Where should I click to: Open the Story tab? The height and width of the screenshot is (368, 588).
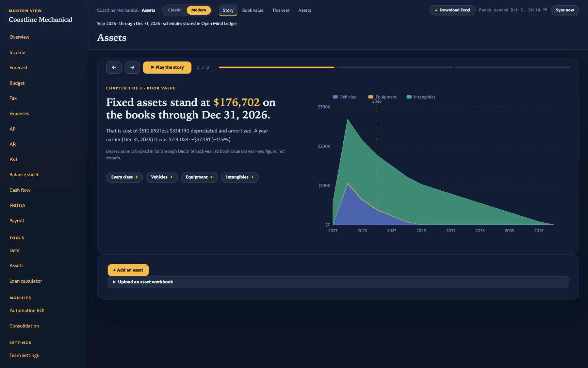tap(228, 10)
